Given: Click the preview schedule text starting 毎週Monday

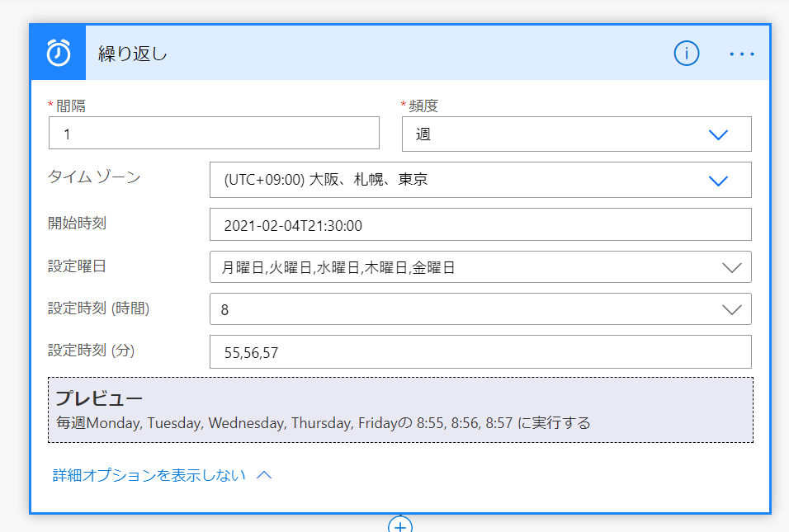Looking at the screenshot, I should [x=323, y=423].
